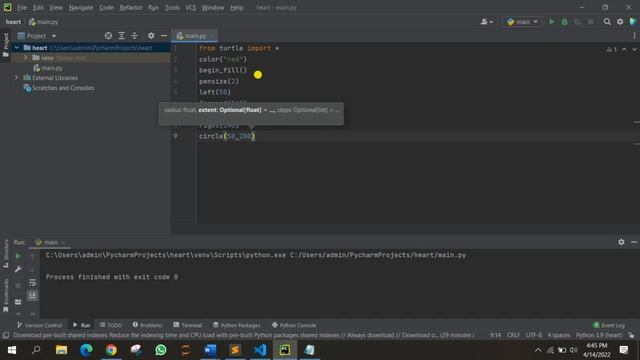Go to next highlighted error arrow
This screenshot has height=360, width=640.
pos(634,49)
